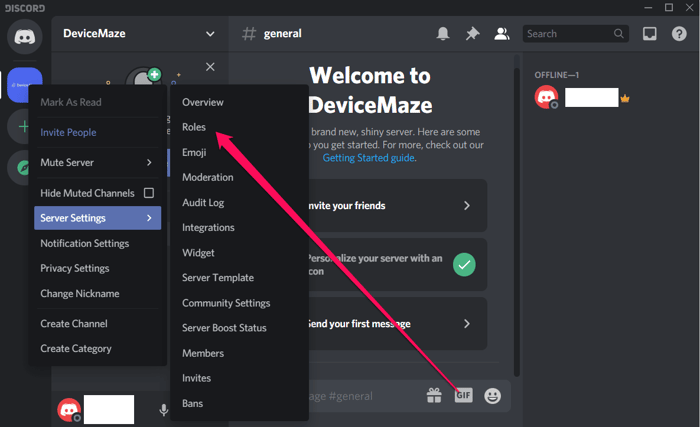Open Server Boost Status
700x427 pixels.
[x=239, y=328]
